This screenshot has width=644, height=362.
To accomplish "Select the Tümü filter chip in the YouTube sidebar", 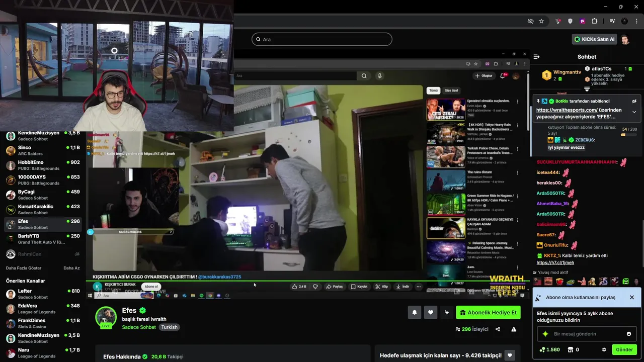I will pos(433,90).
